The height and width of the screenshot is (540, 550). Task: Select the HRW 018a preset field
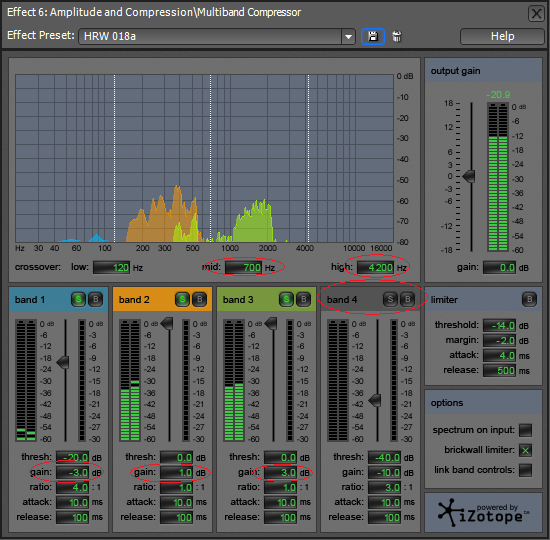[210, 36]
